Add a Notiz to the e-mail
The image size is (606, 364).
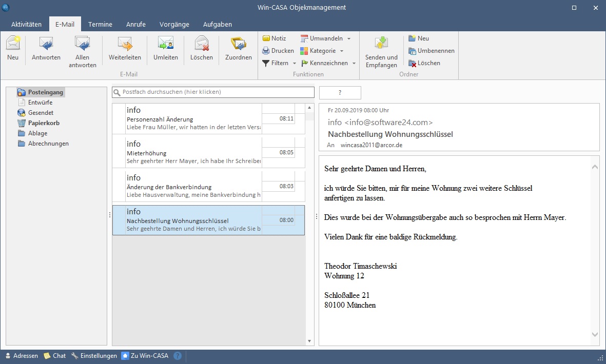click(275, 38)
